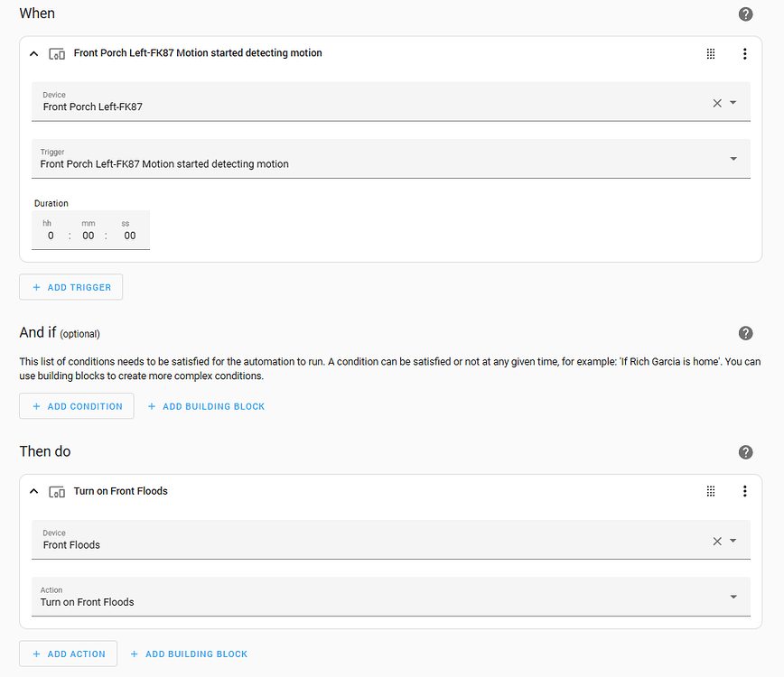Click the Add Condition button
The width and height of the screenshot is (784, 677).
coord(77,406)
